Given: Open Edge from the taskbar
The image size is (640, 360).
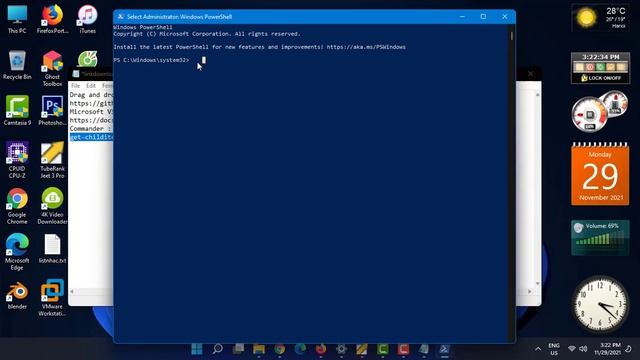Looking at the screenshot, I should (x=300, y=349).
